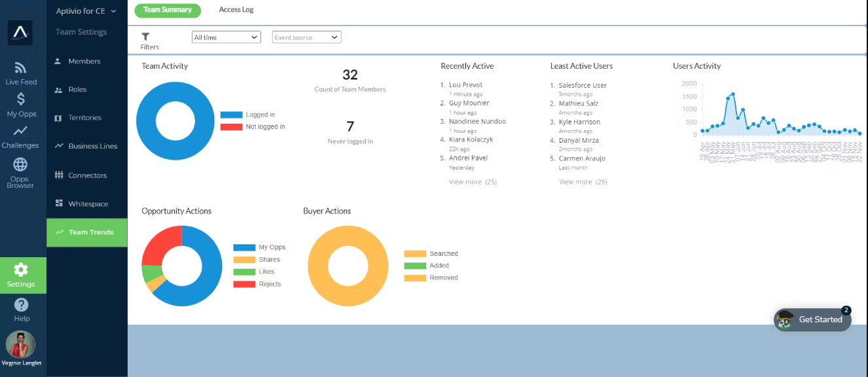Toggle the Shares legend swatch
868x377 pixels.
tap(244, 259)
